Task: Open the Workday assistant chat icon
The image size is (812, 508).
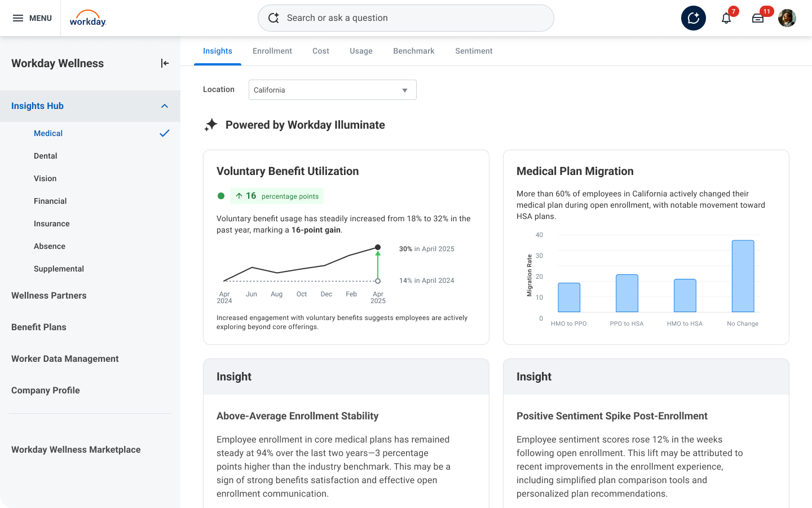Action: pos(693,18)
